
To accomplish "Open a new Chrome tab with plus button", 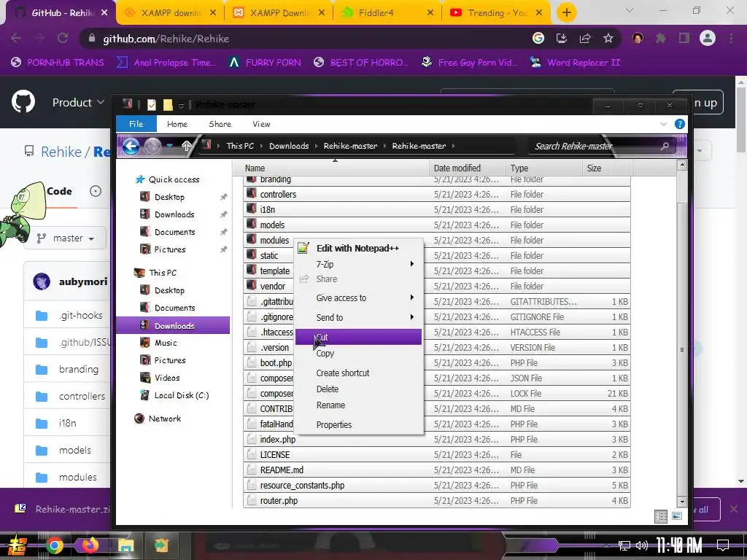I will pos(566,12).
